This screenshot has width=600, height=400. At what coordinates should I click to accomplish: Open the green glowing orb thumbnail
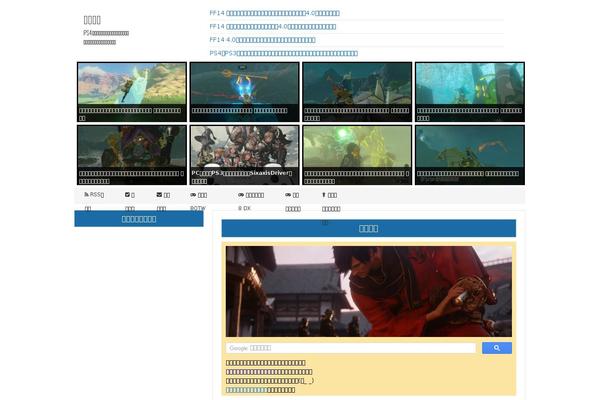click(x=357, y=155)
